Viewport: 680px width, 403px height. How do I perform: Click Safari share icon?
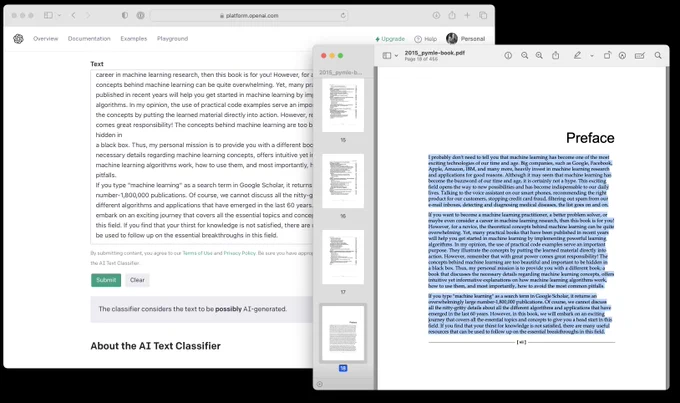pyautogui.click(x=452, y=15)
